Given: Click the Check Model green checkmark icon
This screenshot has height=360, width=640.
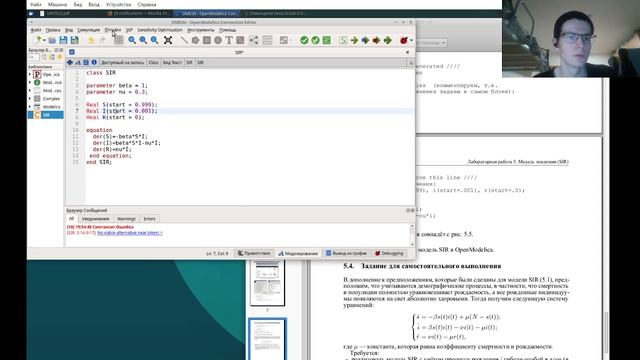Looking at the screenshot, I should [304, 40].
